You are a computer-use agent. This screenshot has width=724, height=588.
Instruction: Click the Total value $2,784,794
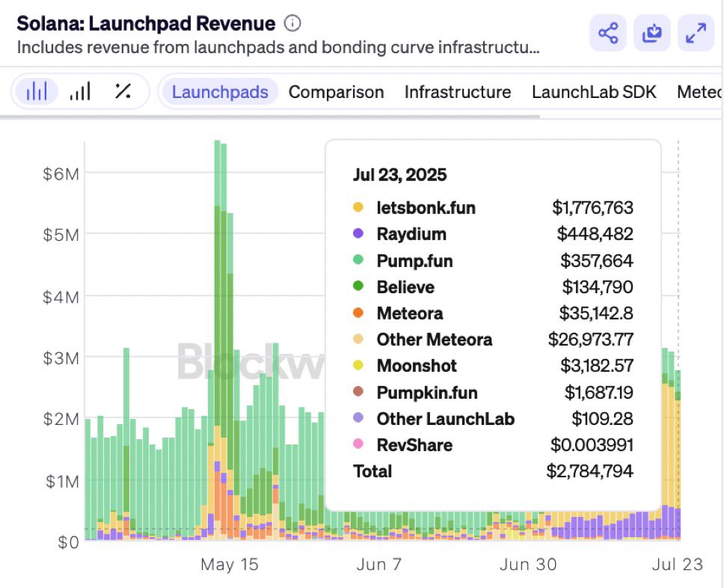pos(589,471)
